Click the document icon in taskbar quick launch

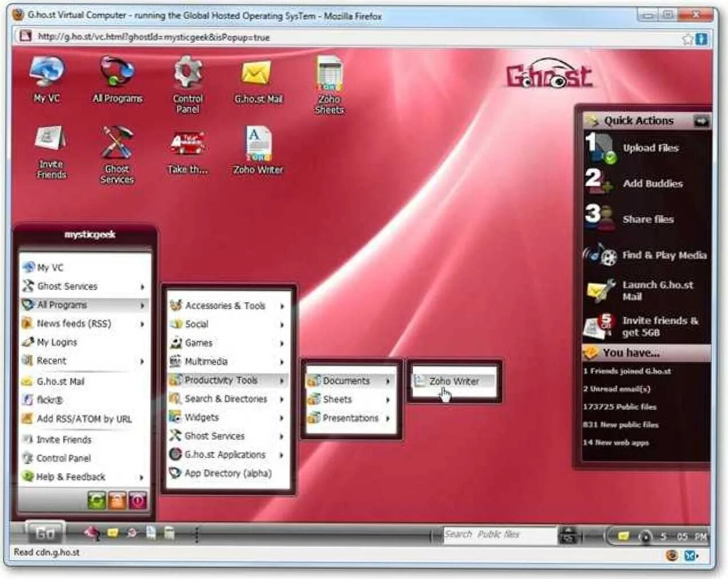point(151,533)
